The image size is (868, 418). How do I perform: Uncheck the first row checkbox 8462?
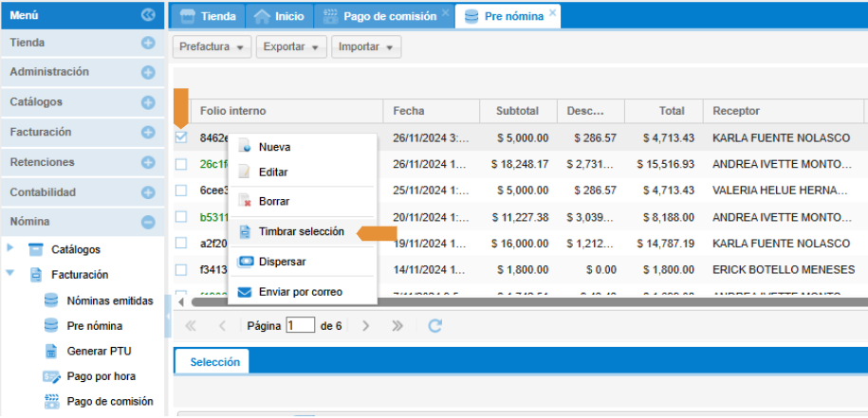(181, 137)
